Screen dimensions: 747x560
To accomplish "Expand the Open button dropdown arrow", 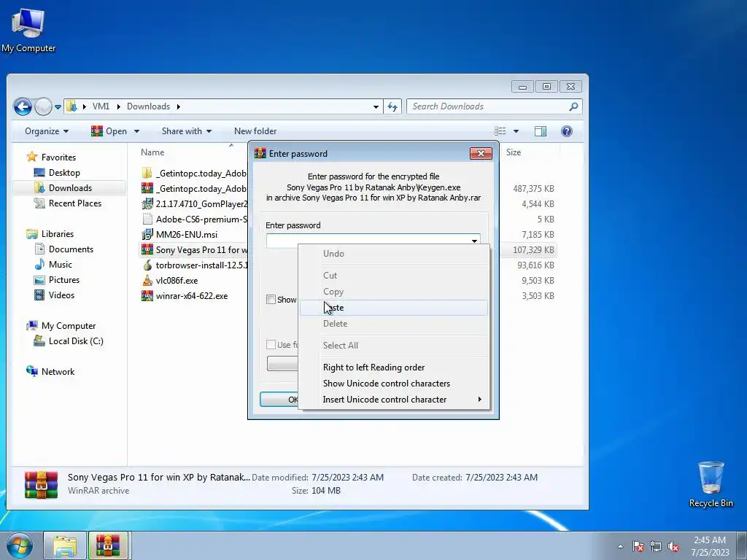I will point(136,131).
